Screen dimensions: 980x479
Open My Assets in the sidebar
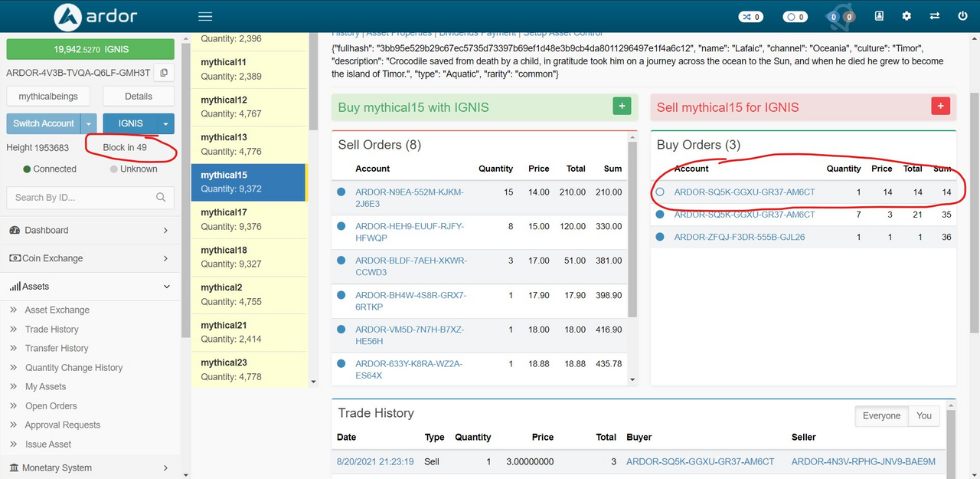[x=46, y=387]
